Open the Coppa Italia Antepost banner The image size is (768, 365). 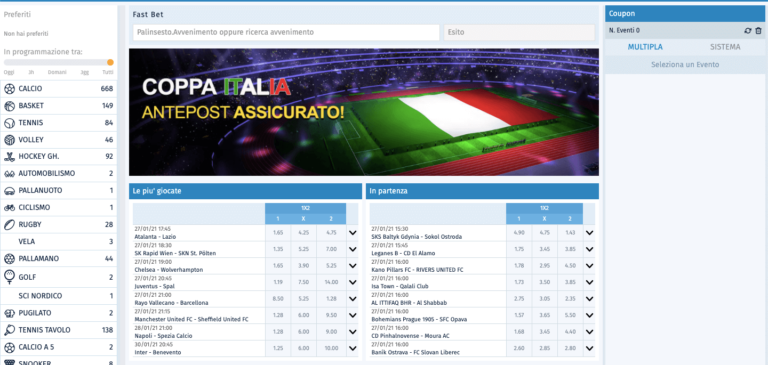(x=363, y=112)
